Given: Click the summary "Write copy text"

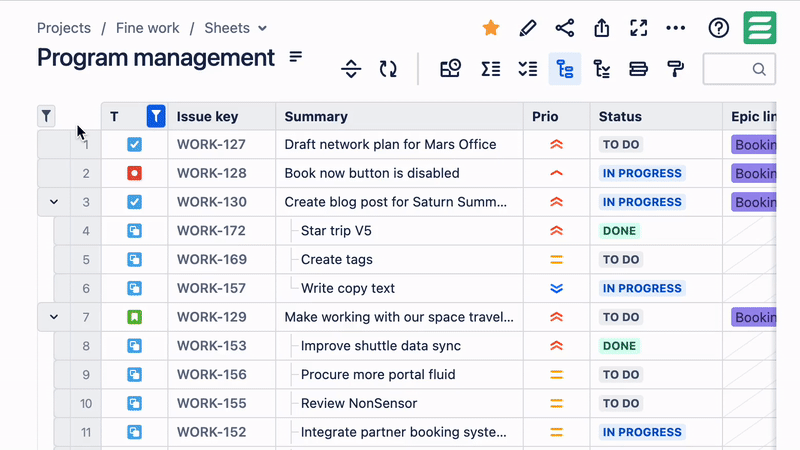Looking at the screenshot, I should coord(348,288).
